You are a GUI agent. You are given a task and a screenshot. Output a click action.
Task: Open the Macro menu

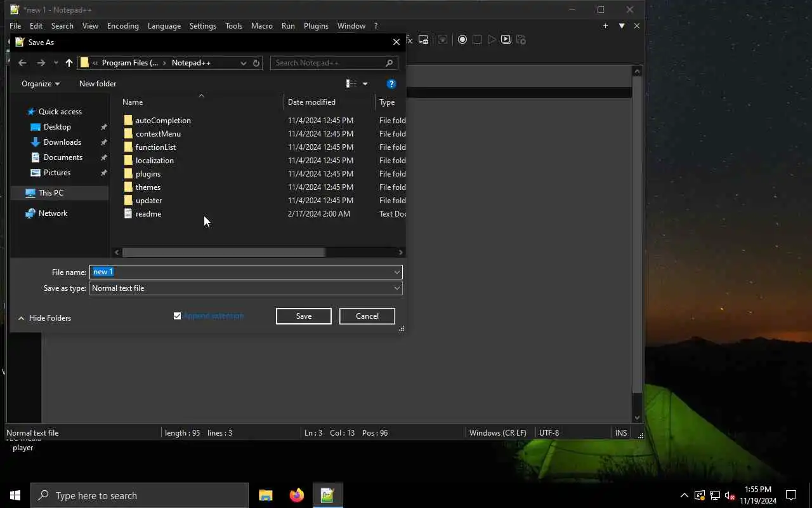pos(262,26)
